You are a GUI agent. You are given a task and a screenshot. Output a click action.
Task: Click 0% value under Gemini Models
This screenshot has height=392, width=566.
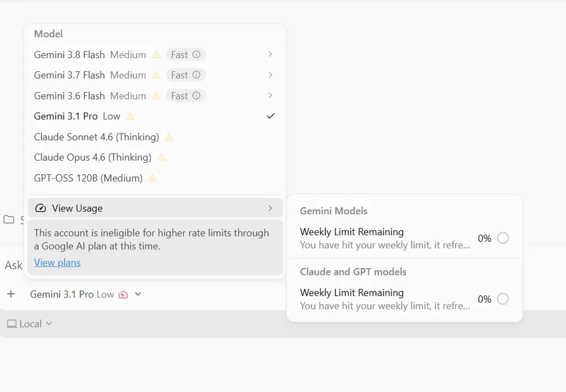tap(484, 238)
